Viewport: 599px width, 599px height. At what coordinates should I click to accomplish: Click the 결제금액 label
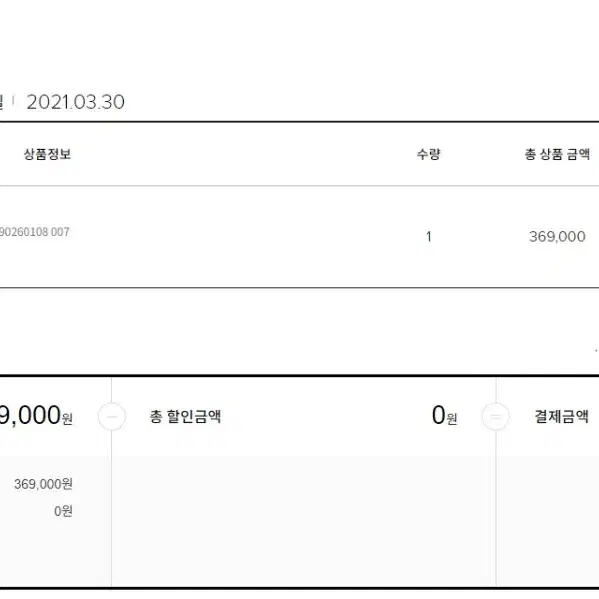[x=562, y=416]
